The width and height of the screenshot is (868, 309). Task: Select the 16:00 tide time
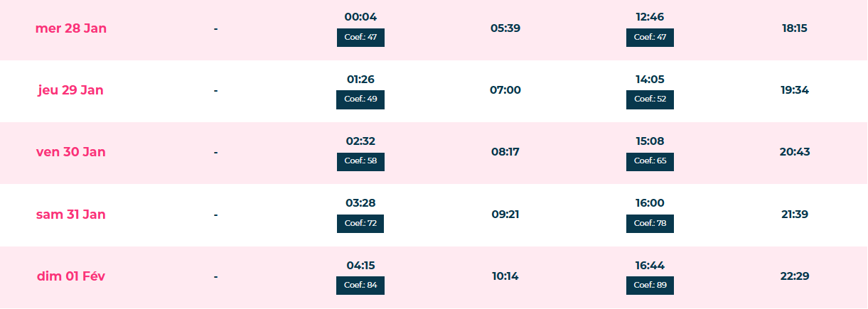[x=650, y=203]
